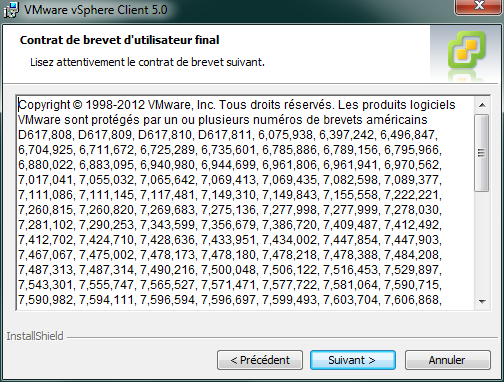Click patent number "6,970,562" in the text
The height and width of the screenshot is (382, 504).
411,165
